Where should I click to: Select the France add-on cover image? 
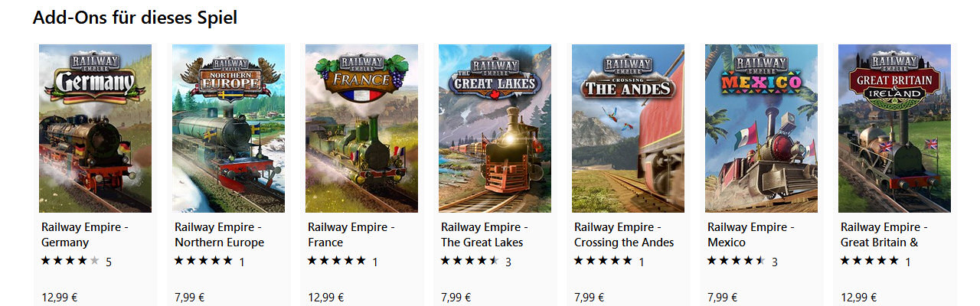tap(361, 129)
